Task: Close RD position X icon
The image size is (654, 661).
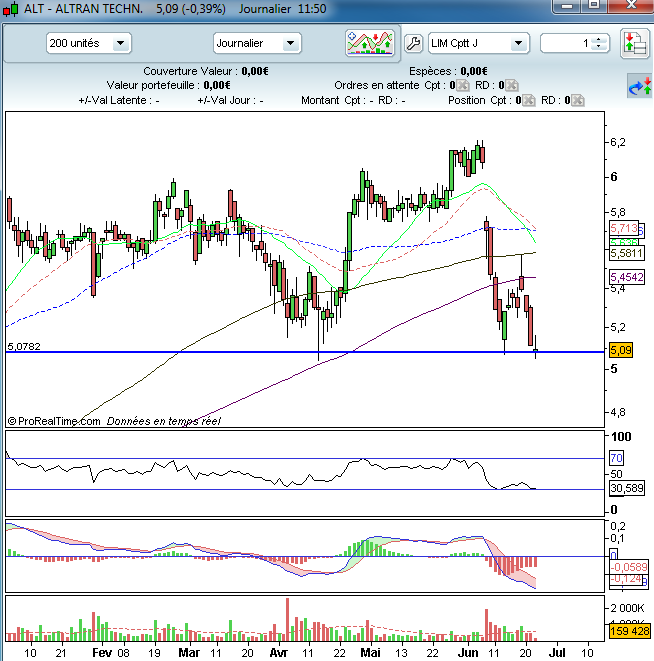Action: point(578,100)
